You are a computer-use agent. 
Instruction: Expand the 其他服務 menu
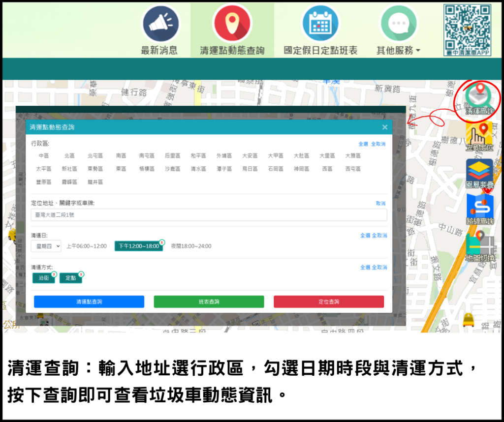tap(398, 50)
